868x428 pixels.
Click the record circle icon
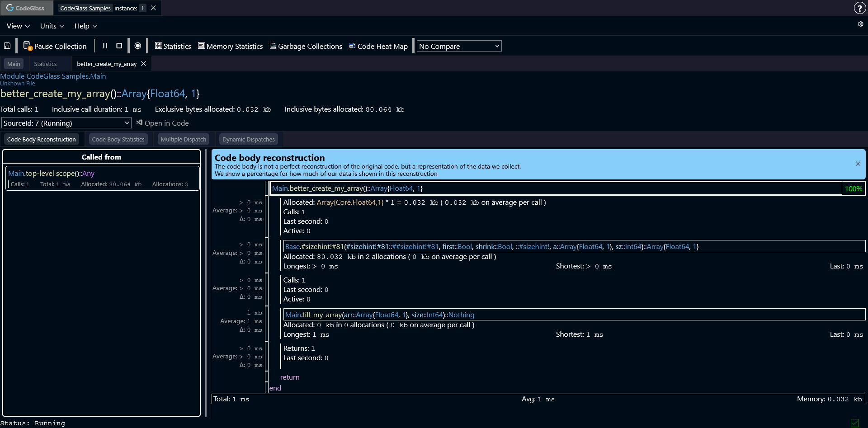point(138,46)
